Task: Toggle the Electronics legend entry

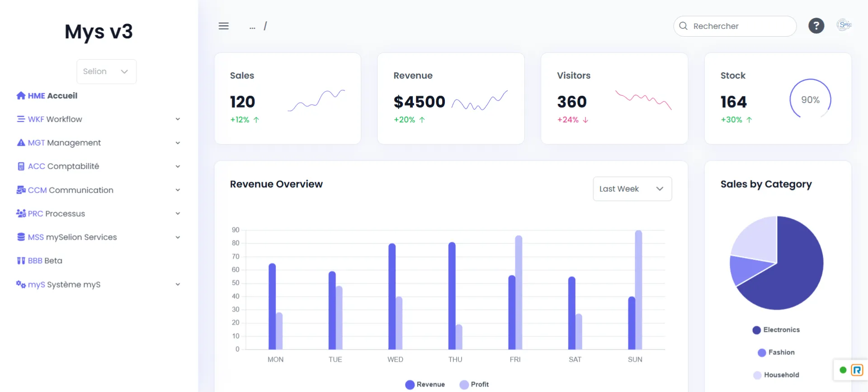Action: (776, 330)
